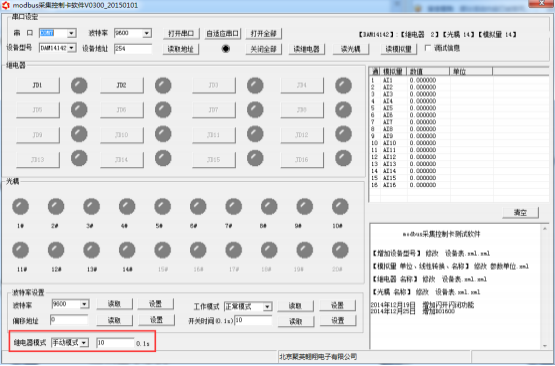The height and width of the screenshot is (366, 555).
Task: Click the black serial status indicator dot
Action: click(225, 48)
